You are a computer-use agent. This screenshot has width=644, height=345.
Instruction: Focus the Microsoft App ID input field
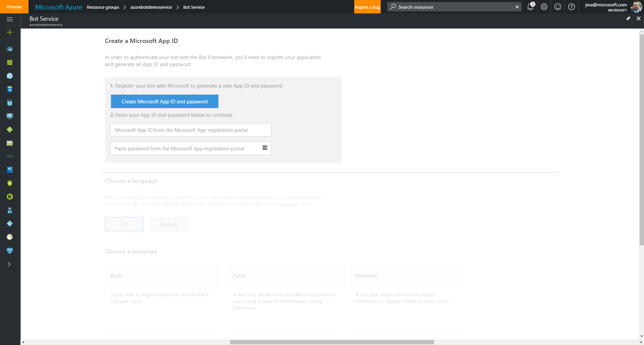click(191, 130)
